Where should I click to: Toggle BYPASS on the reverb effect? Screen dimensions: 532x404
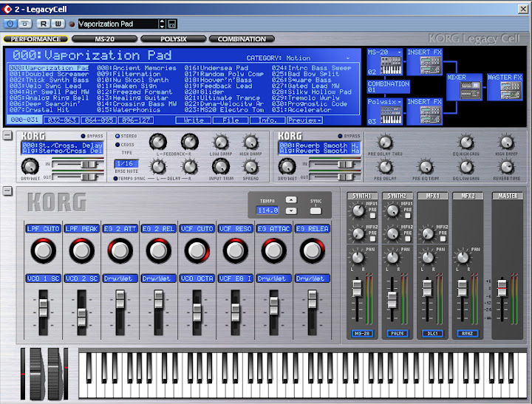point(340,136)
